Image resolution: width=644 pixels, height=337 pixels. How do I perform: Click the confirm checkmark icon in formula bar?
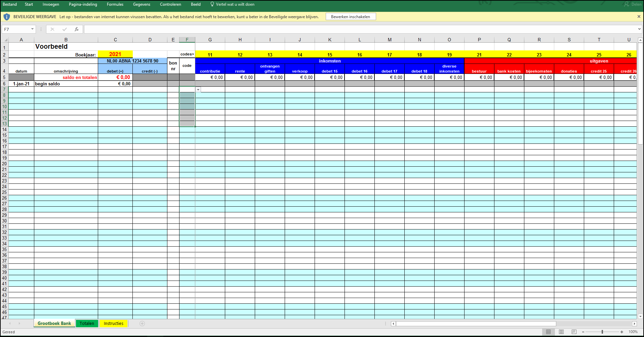(65, 29)
